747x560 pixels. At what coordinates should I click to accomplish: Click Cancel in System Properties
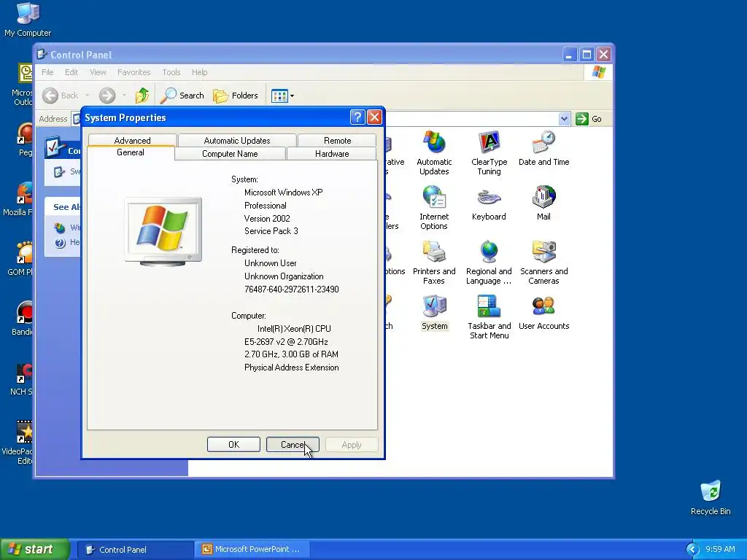click(293, 444)
